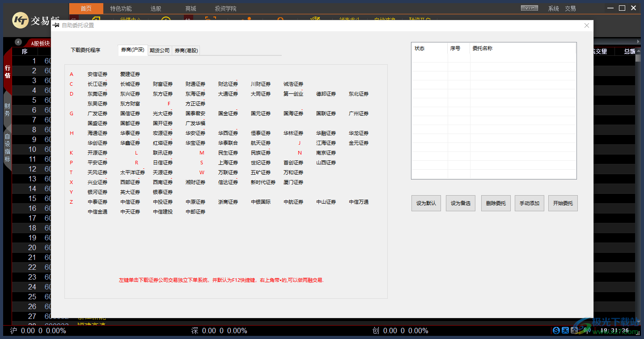Select 第一创业 broker link
The width and height of the screenshot is (644, 339).
pos(293,94)
